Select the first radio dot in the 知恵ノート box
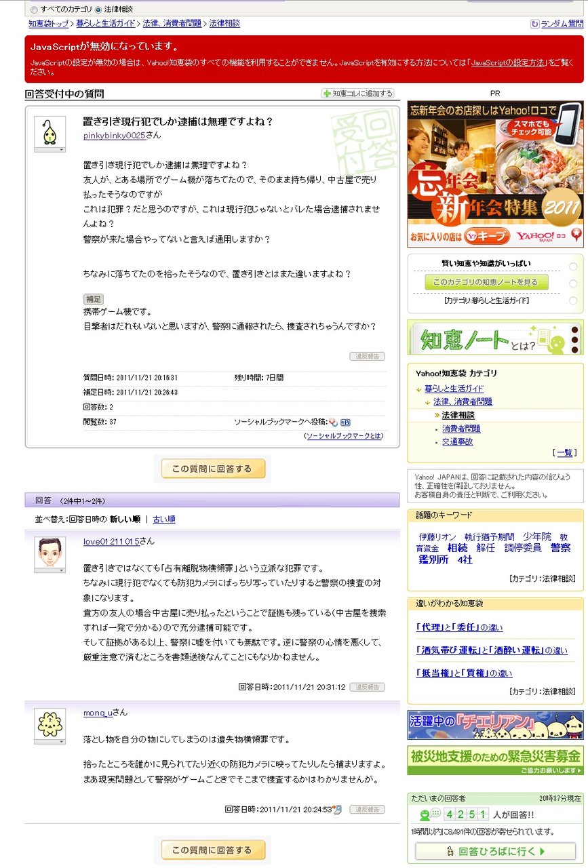This screenshot has height=868, width=588. point(573,267)
